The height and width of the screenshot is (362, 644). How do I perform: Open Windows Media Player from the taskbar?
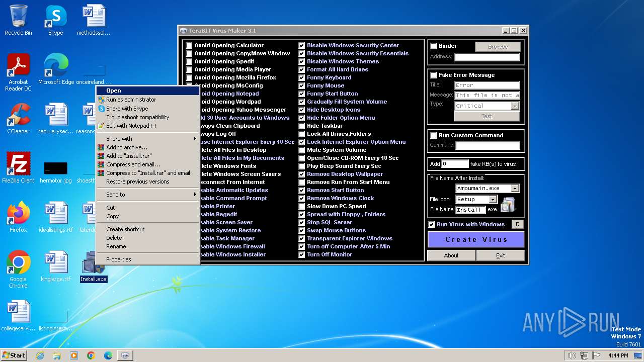[x=74, y=355]
